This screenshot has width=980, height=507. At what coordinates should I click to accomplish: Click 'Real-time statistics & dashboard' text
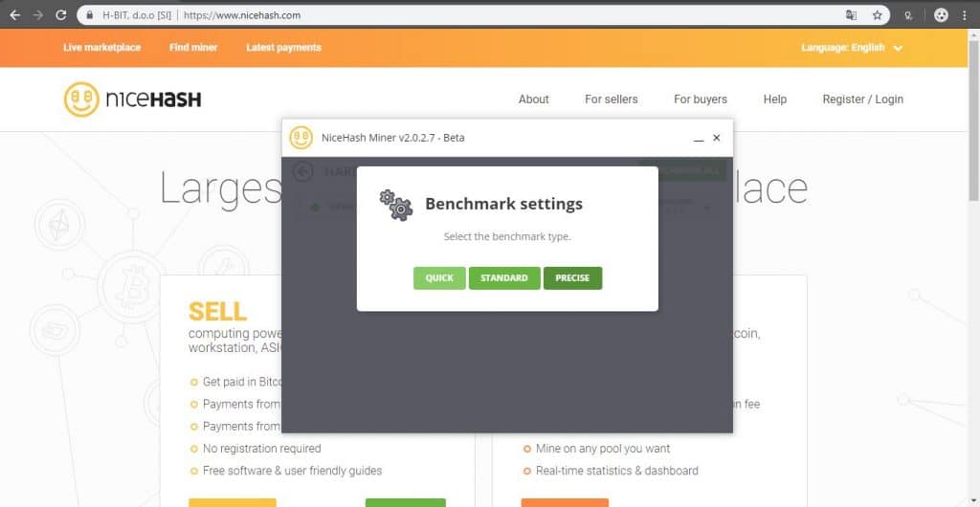617,471
